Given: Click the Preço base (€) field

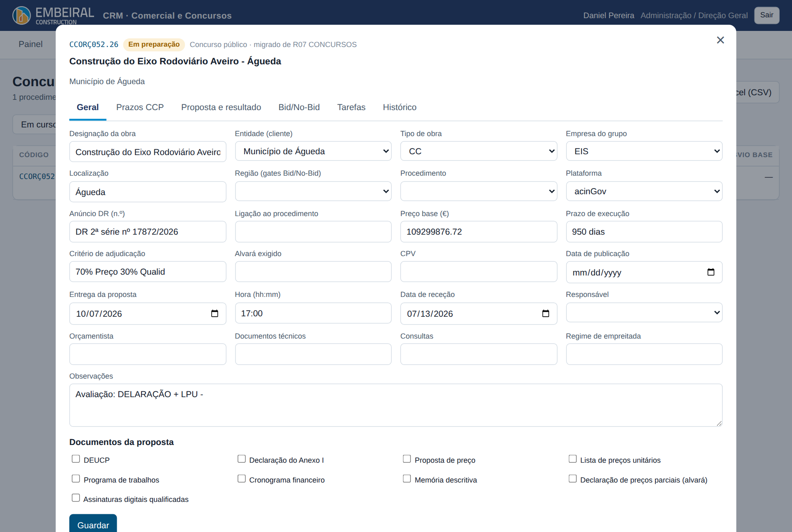Looking at the screenshot, I should (x=478, y=232).
